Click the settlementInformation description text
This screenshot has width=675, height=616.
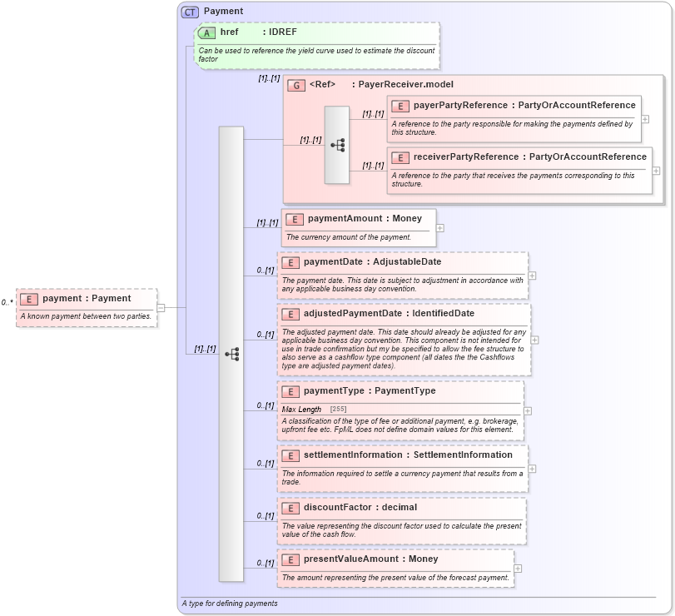click(403, 477)
